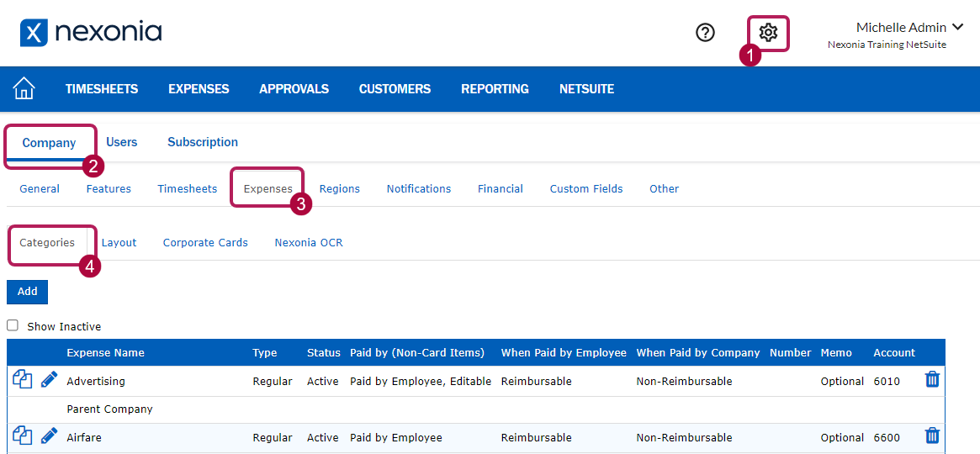
Task: Open the EXPENSES navigation menu
Action: [x=199, y=89]
